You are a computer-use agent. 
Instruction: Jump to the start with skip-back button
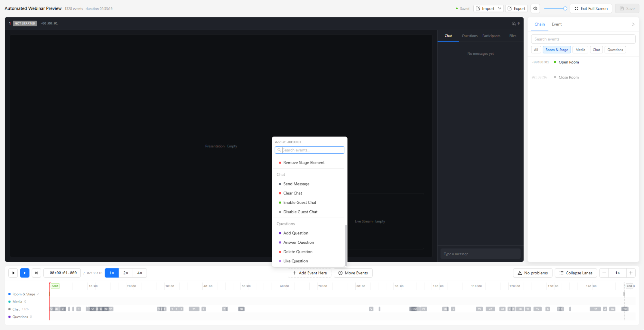(x=13, y=273)
